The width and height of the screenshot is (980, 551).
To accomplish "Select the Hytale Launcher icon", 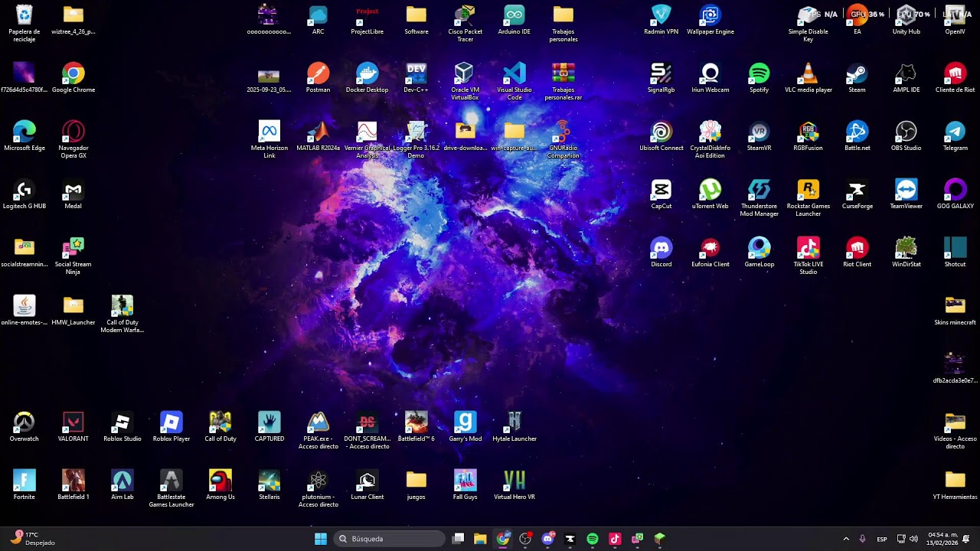I will (514, 423).
